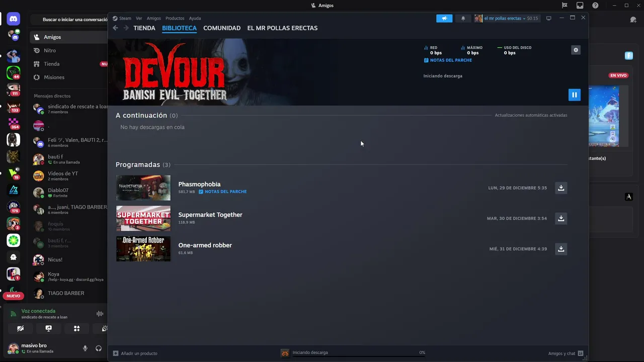Download Phasmophobia update now
The width and height of the screenshot is (644, 362).
(x=561, y=188)
